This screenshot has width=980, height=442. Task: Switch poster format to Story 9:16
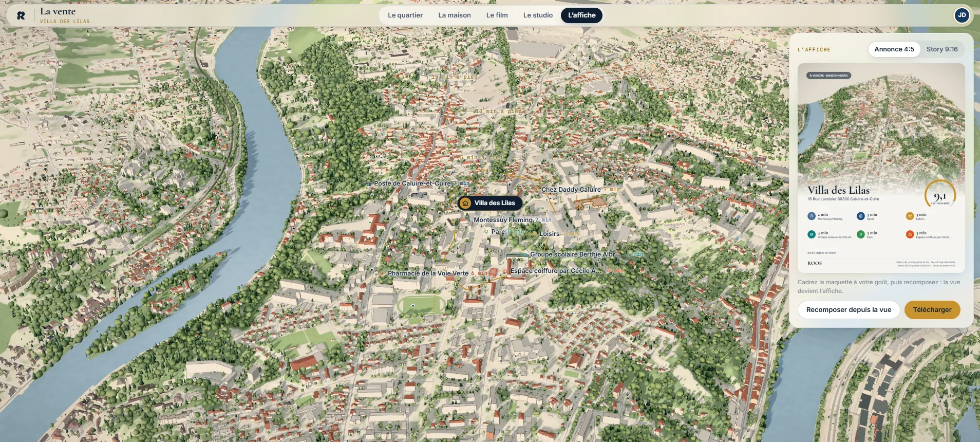(942, 49)
